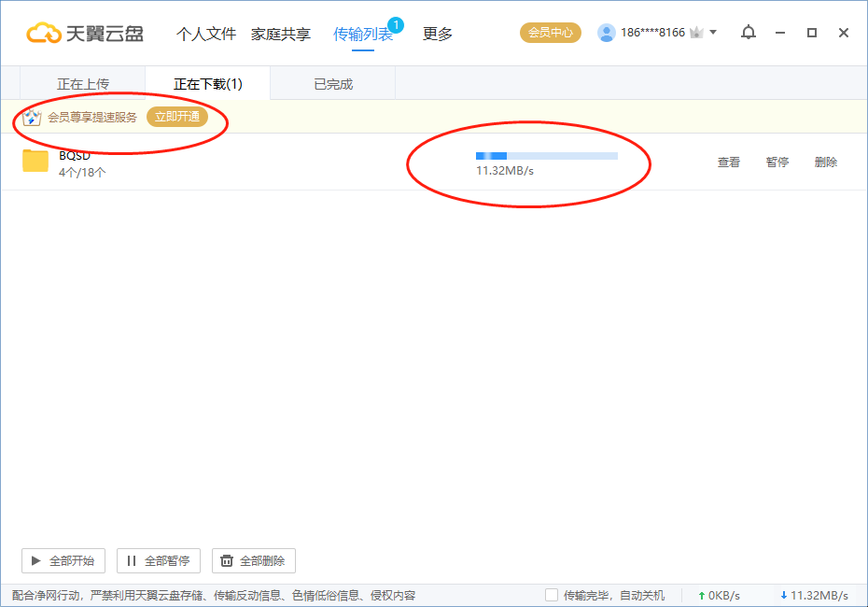
Task: Click the 全部开始 button
Action: coord(63,561)
